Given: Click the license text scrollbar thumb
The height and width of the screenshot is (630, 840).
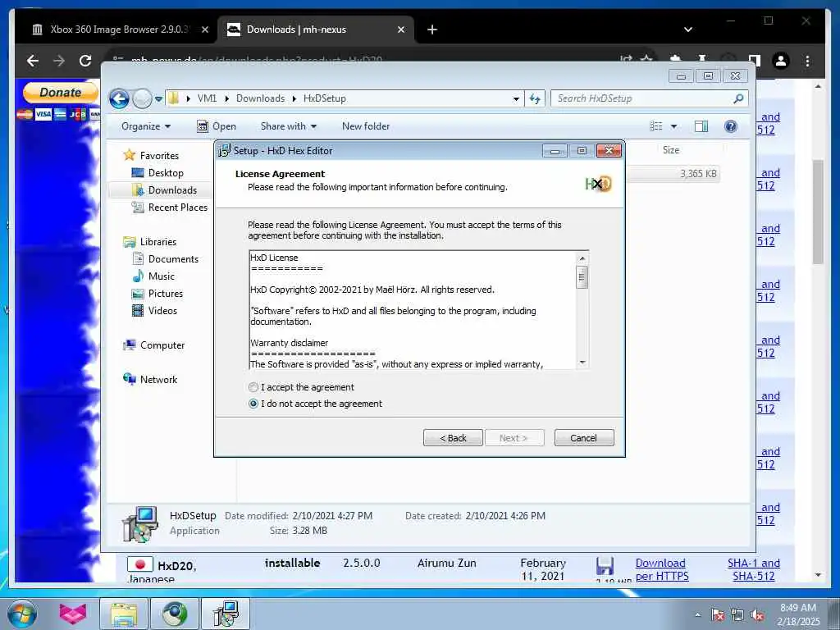Looking at the screenshot, I should tap(582, 277).
